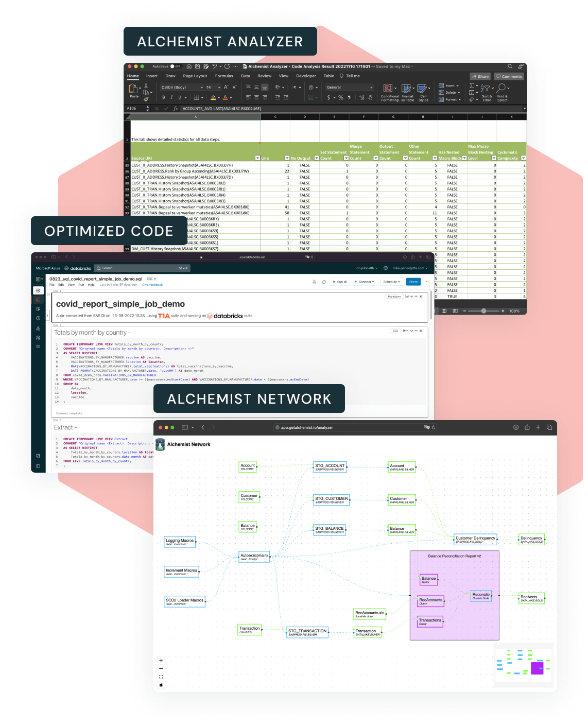Screen dimensions: 588x727
Task: Click the Format Painter brush icon
Action: point(146,99)
